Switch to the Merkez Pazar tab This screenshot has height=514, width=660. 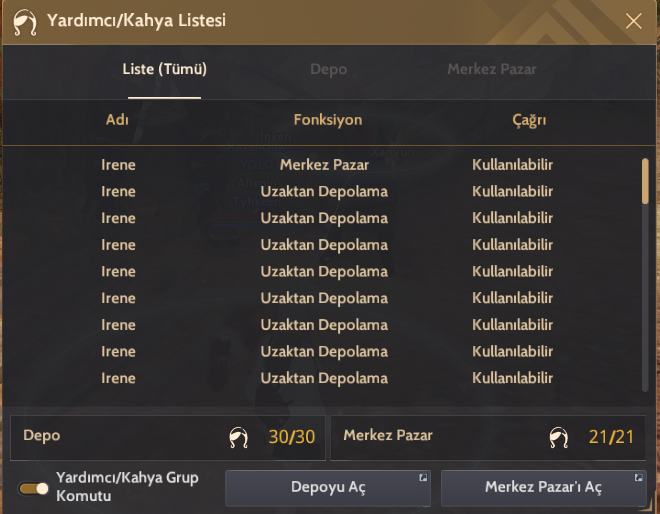tap(492, 69)
